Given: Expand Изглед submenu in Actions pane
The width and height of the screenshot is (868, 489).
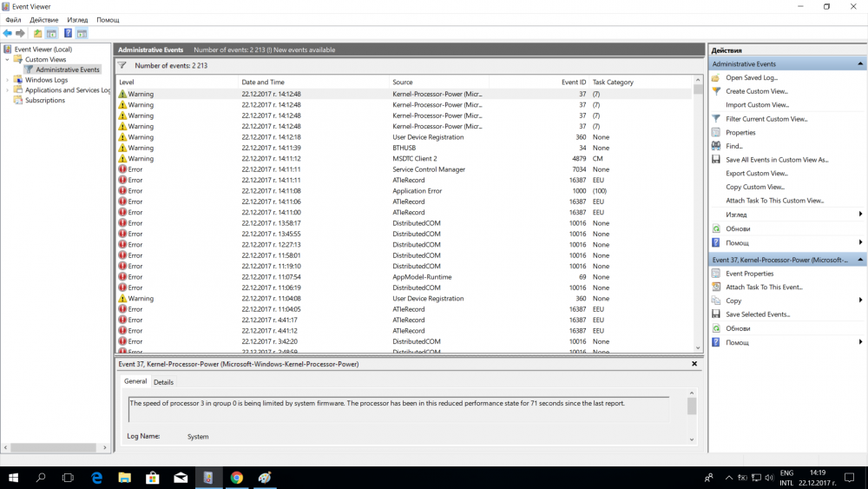Looking at the screenshot, I should tap(860, 215).
